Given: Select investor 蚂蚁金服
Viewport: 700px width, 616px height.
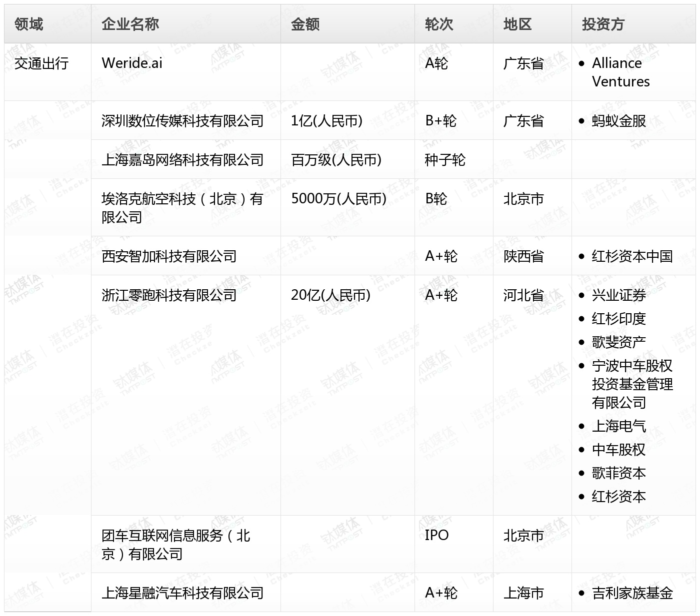Looking at the screenshot, I should click(619, 121).
